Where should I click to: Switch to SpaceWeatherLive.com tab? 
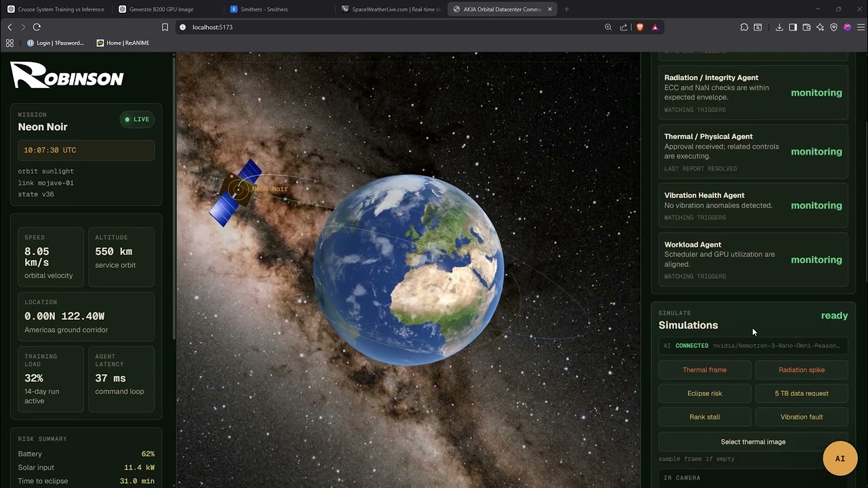390,9
